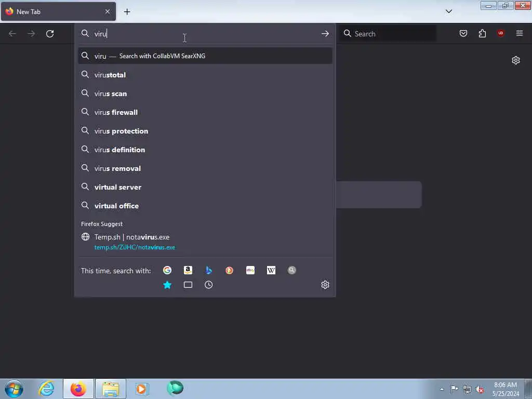
Task: Show hidden system tray icons
Action: (x=442, y=389)
